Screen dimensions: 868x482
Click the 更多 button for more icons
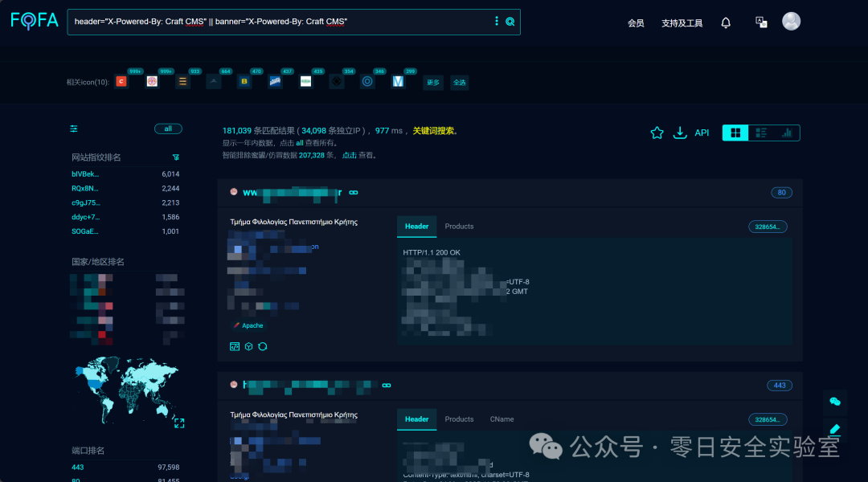tap(433, 83)
